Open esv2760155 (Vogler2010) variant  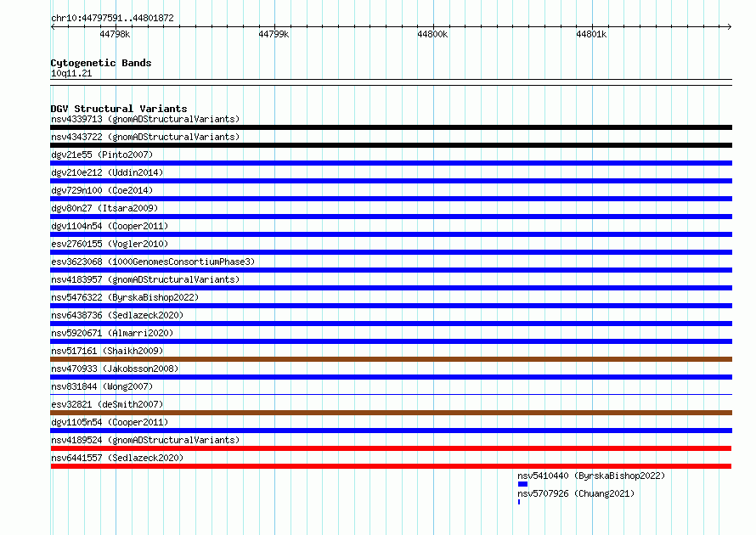(110, 244)
